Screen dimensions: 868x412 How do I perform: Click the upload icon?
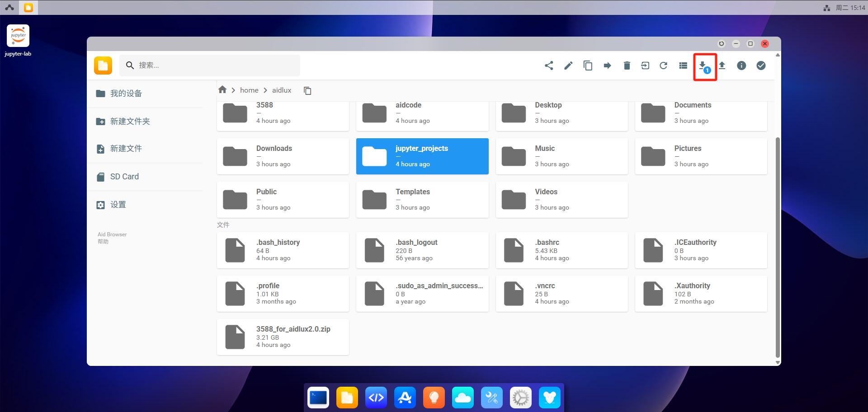(722, 66)
